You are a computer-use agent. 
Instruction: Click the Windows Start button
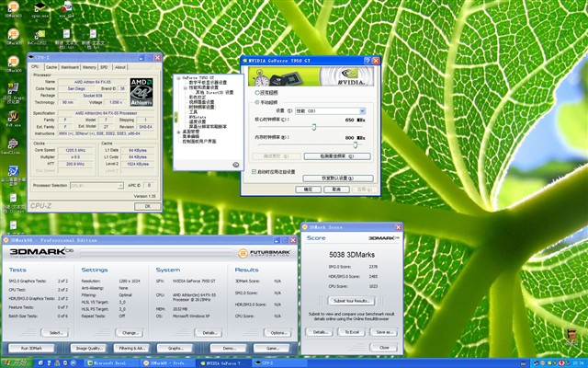[16, 363]
